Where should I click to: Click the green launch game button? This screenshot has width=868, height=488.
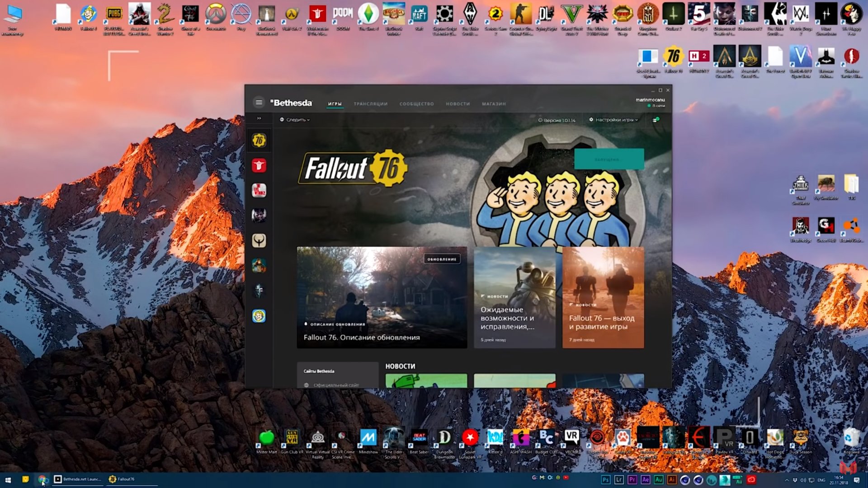[x=609, y=159]
